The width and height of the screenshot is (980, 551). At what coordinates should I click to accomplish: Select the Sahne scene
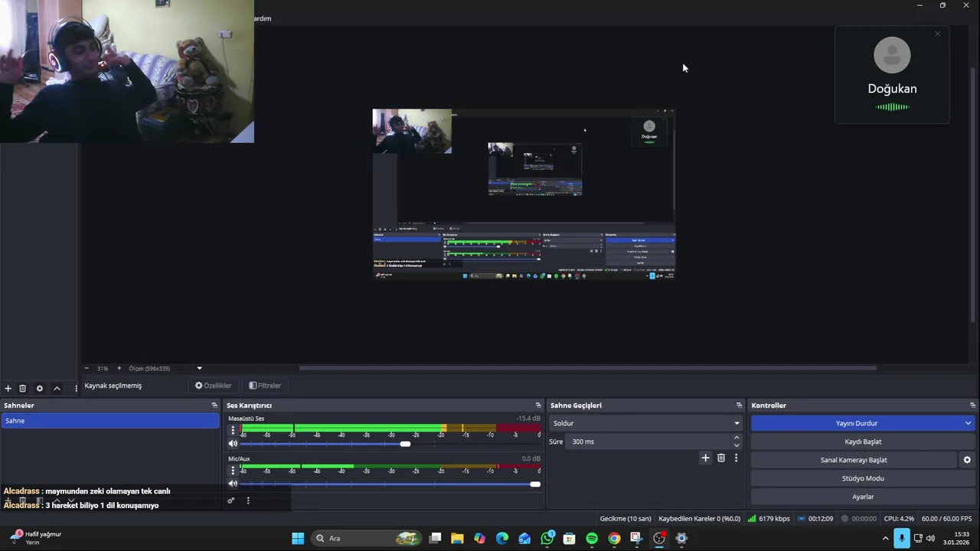(x=110, y=421)
